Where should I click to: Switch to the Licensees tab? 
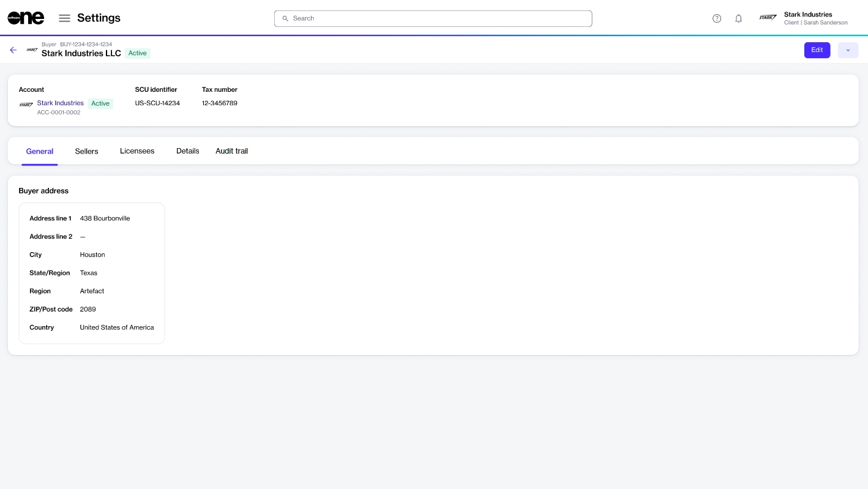coord(137,151)
